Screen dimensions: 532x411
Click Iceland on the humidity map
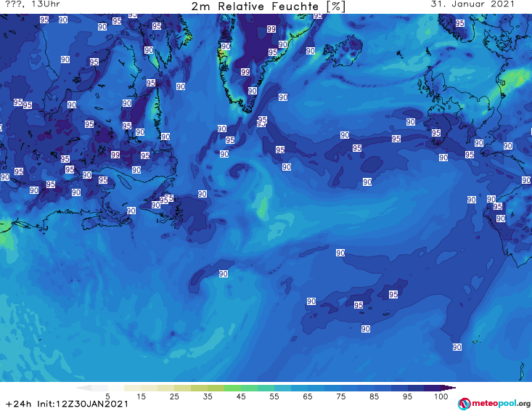coord(343,52)
